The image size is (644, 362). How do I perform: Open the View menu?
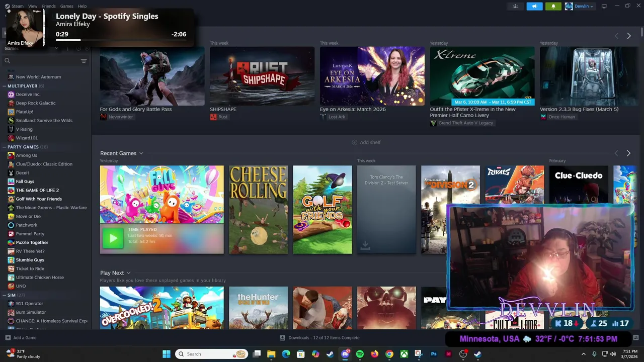point(33,6)
